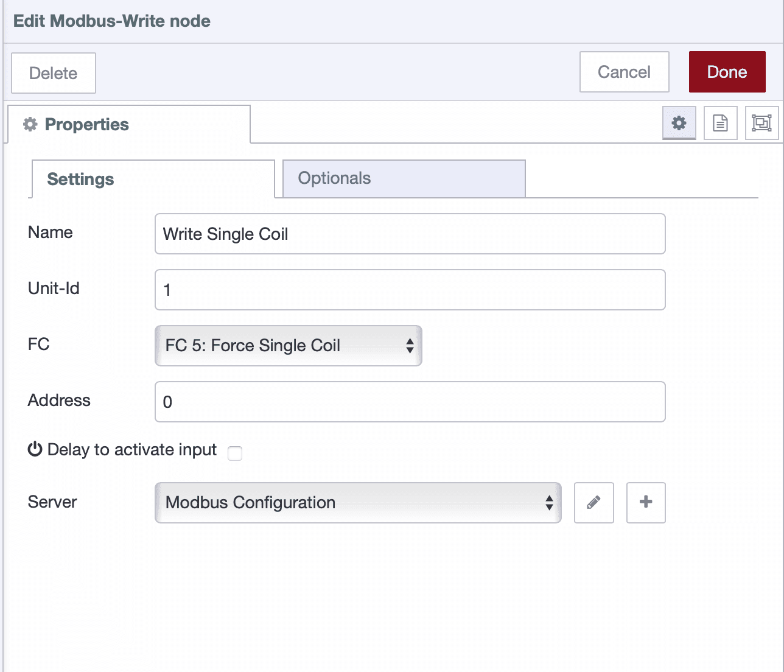
Task: Select the Unit-Id input field
Action: click(x=410, y=290)
